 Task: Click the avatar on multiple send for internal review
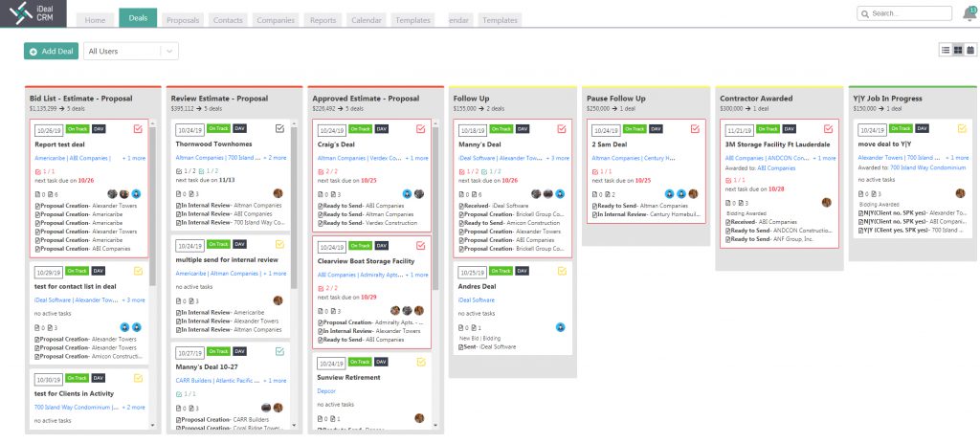tap(278, 300)
